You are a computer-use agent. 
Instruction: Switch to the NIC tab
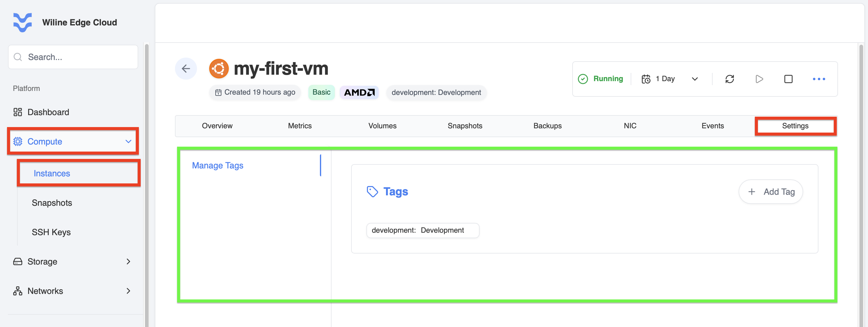630,126
